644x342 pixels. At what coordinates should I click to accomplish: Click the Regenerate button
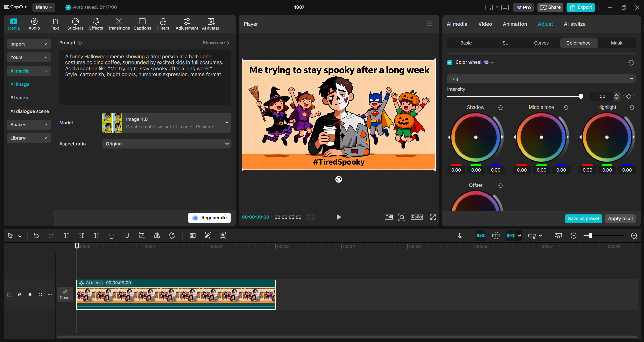[209, 218]
